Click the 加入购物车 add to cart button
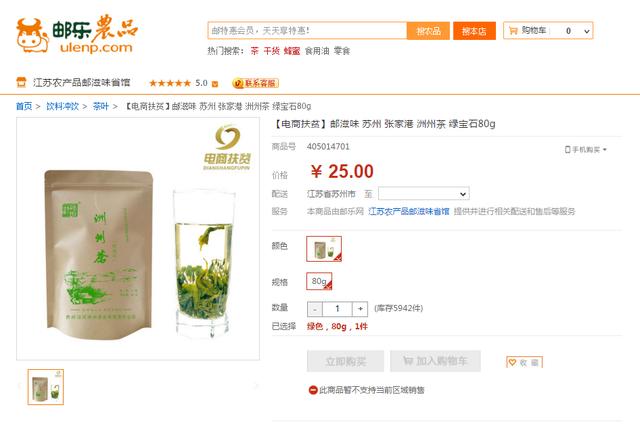640x426 pixels. click(435, 361)
